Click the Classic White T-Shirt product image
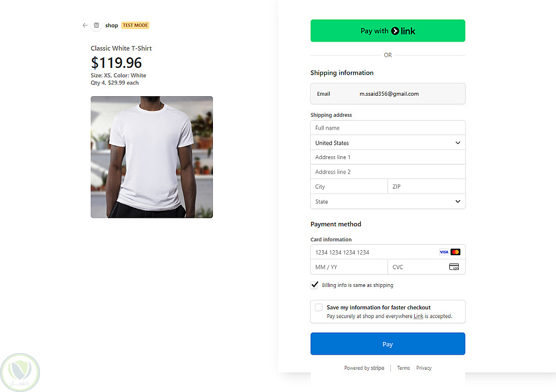The image size is (556, 392). 152,157
